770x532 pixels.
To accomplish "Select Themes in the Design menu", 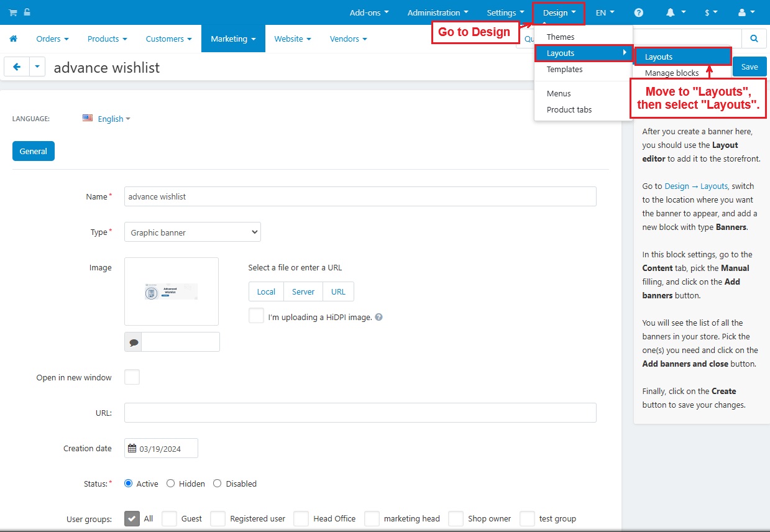I will click(561, 37).
